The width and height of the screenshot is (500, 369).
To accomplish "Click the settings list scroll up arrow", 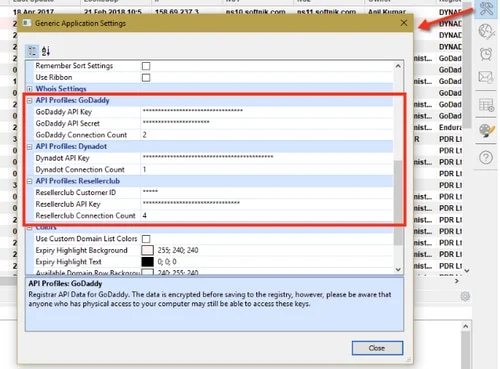I will pos(398,66).
